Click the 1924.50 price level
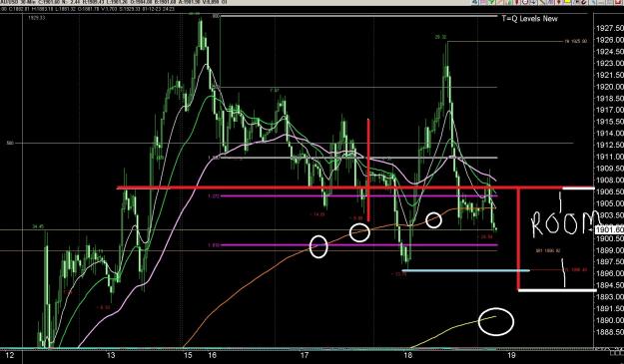 click(610, 52)
